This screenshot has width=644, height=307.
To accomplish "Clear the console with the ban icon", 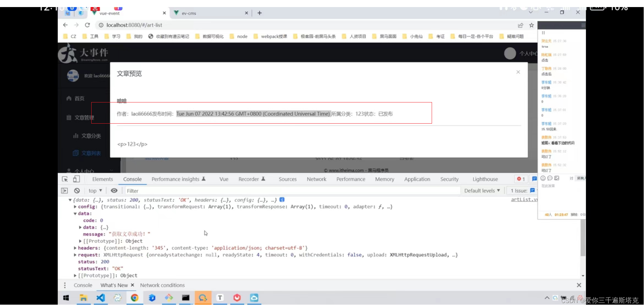I will (x=77, y=191).
